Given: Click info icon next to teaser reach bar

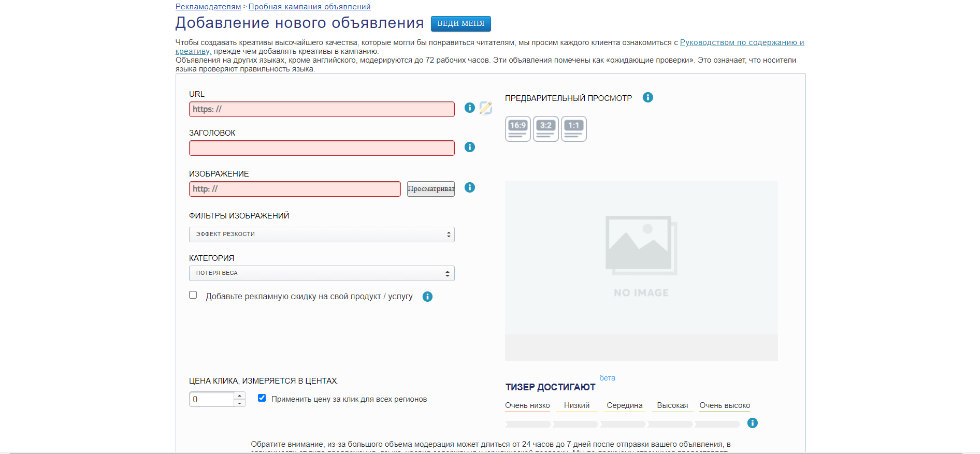Looking at the screenshot, I should 752,423.
